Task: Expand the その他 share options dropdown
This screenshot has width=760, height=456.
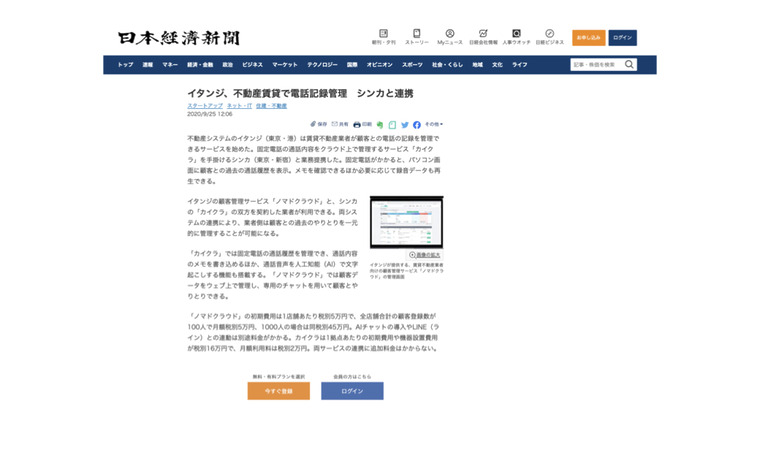Action: tap(432, 125)
